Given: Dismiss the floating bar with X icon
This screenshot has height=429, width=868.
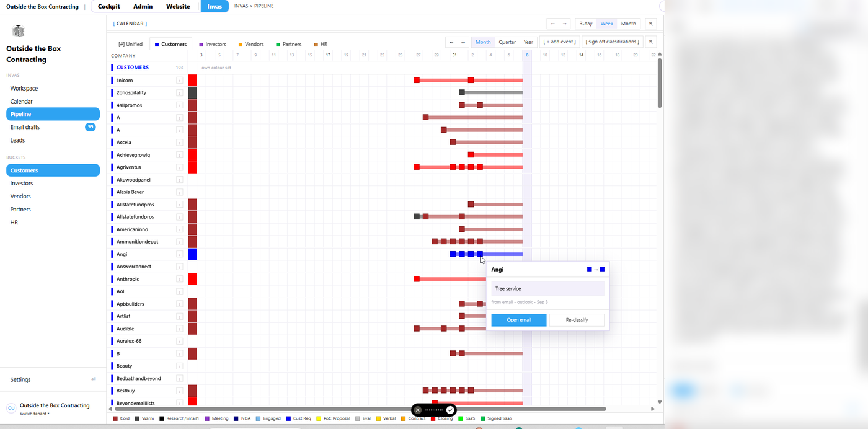Looking at the screenshot, I should [x=418, y=410].
